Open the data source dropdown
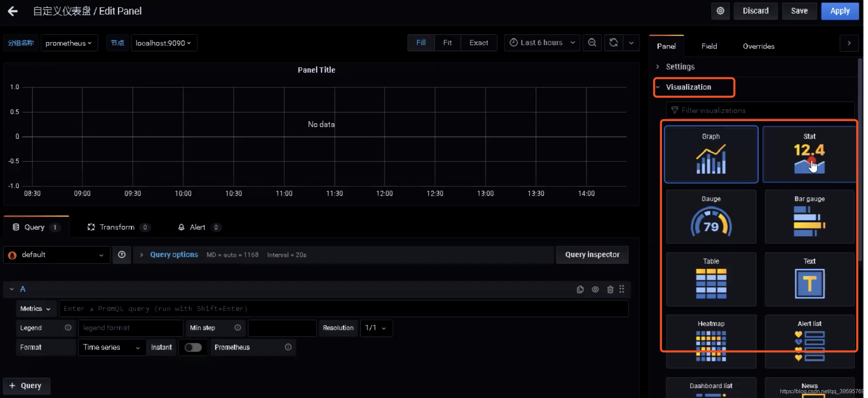The image size is (868, 398). (x=55, y=254)
